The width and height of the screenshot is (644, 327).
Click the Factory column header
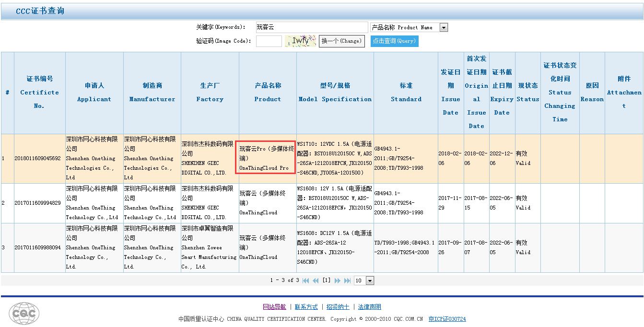click(x=210, y=93)
